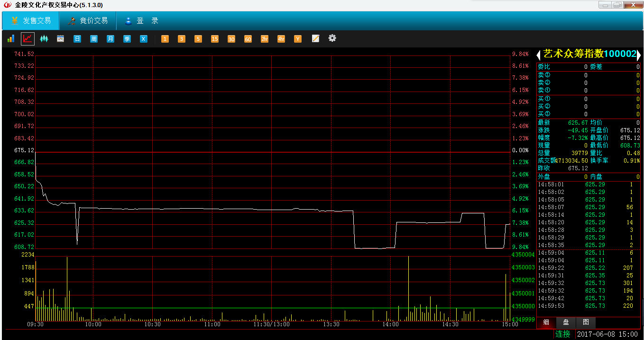
Task: Click the 9.84% top percentage label
Action: [520, 54]
